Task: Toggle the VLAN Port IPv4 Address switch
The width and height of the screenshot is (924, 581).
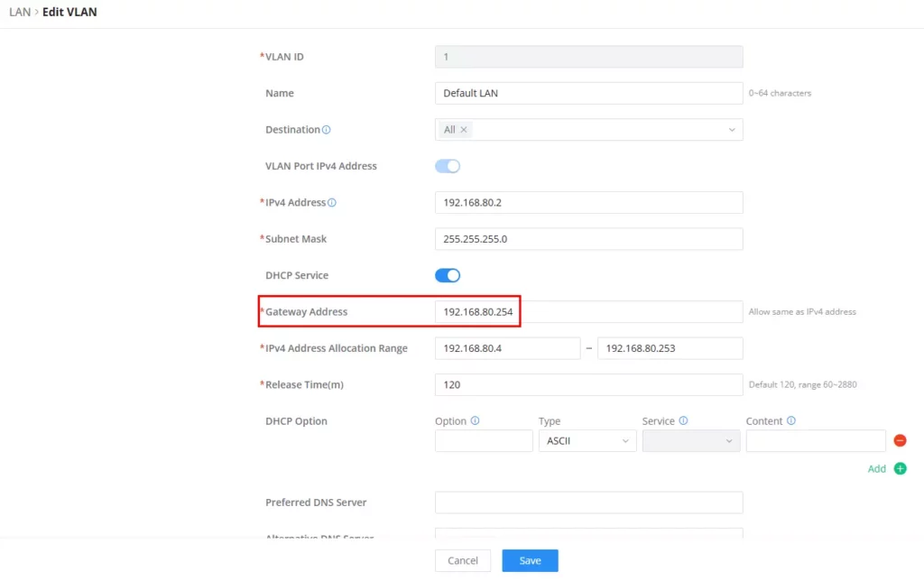Action: (x=448, y=166)
